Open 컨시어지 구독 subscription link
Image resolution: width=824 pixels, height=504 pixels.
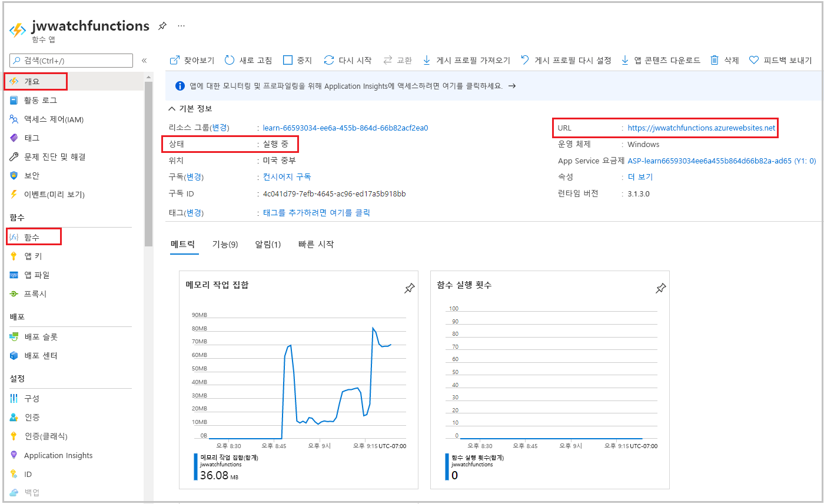[287, 177]
